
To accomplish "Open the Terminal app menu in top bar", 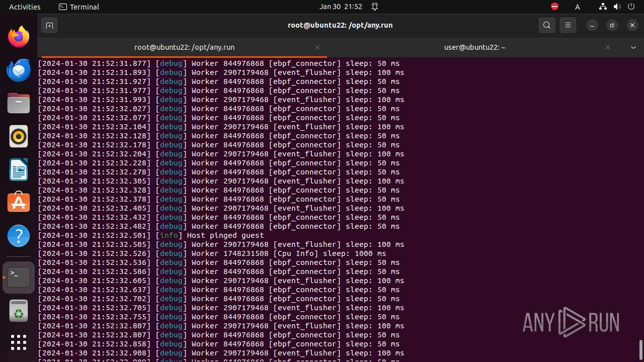I will (79, 7).
